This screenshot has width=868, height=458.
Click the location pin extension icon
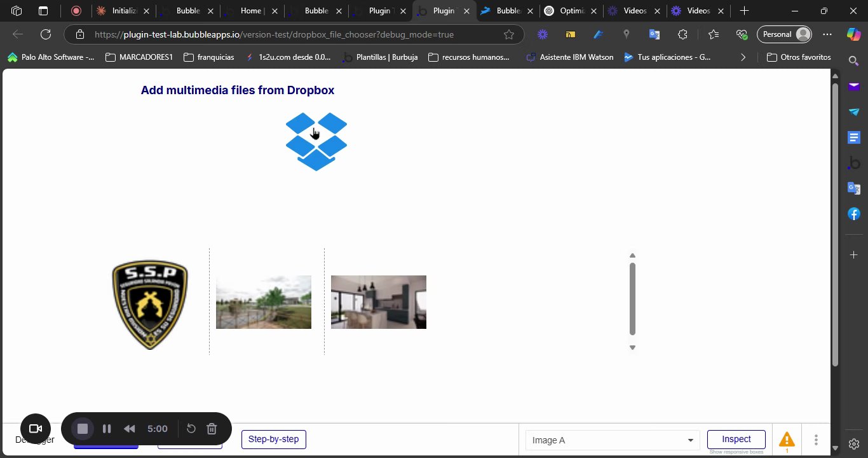tap(627, 34)
